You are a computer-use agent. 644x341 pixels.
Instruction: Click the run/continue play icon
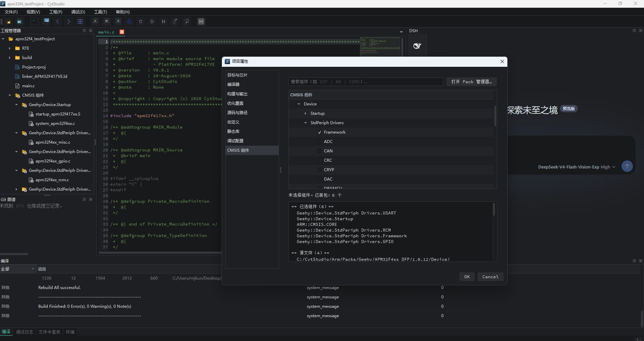[x=152, y=21]
